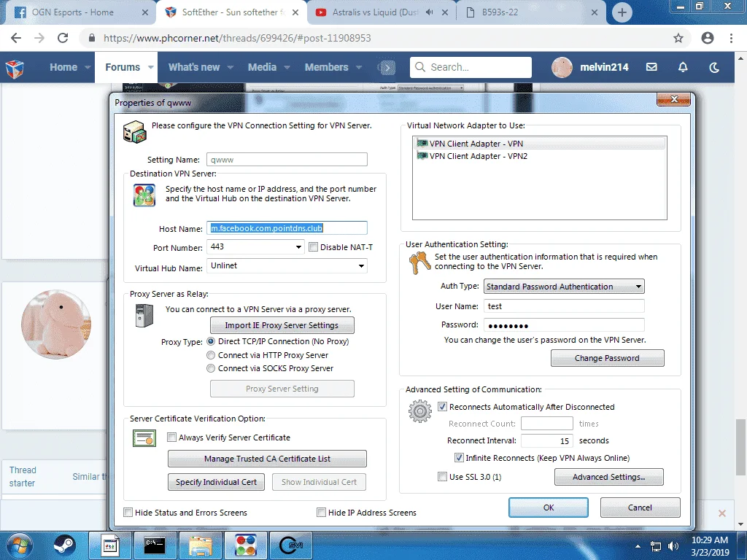Expand the Media nav dropdown arrow
The height and width of the screenshot is (560, 747).
287,68
